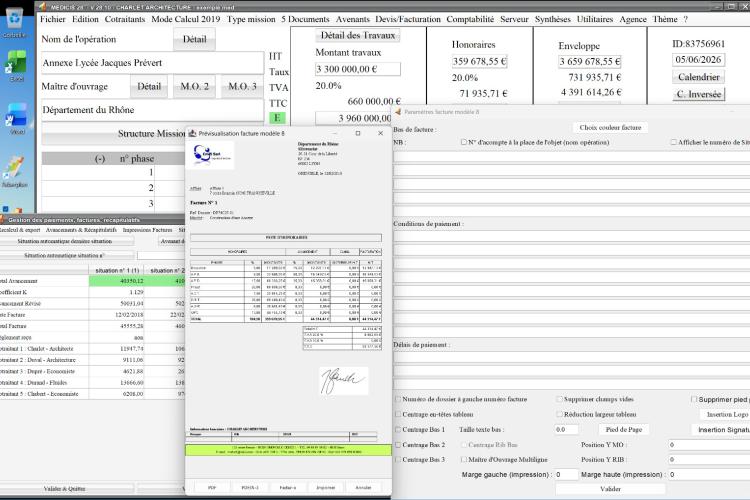Click the Calendrier button
The height and width of the screenshot is (500, 750).
699,77
